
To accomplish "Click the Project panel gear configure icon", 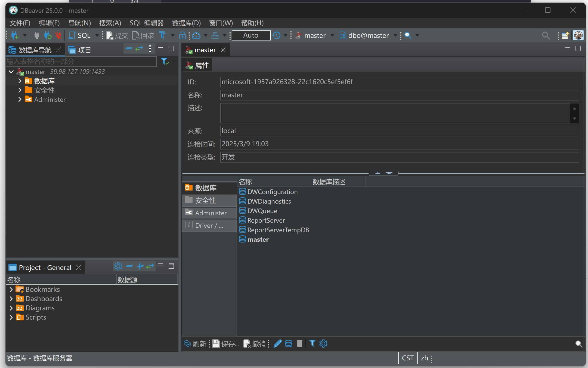I will pyautogui.click(x=118, y=266).
